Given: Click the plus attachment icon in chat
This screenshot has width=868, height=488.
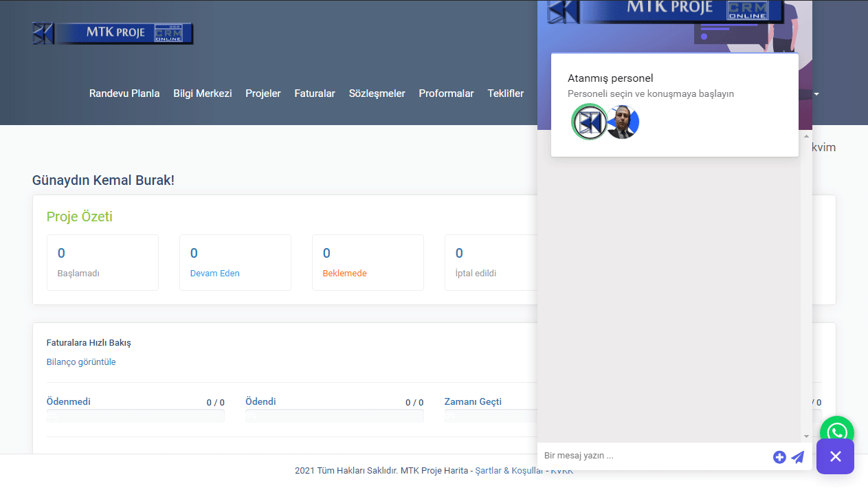Looking at the screenshot, I should [x=779, y=457].
